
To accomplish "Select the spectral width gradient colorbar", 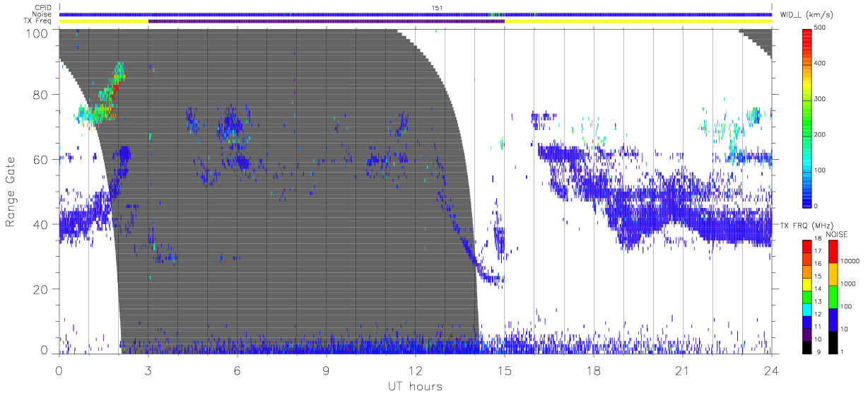I will tap(808, 117).
